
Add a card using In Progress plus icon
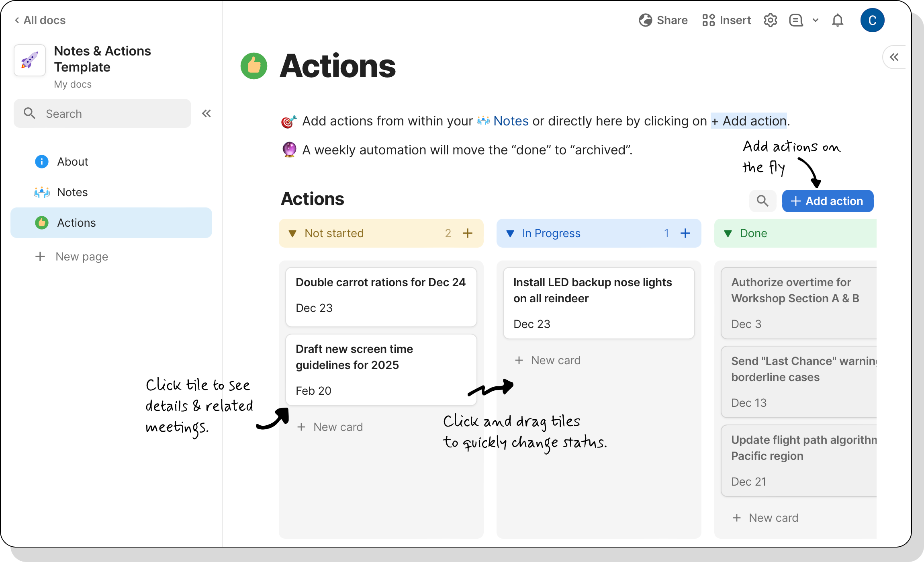685,233
